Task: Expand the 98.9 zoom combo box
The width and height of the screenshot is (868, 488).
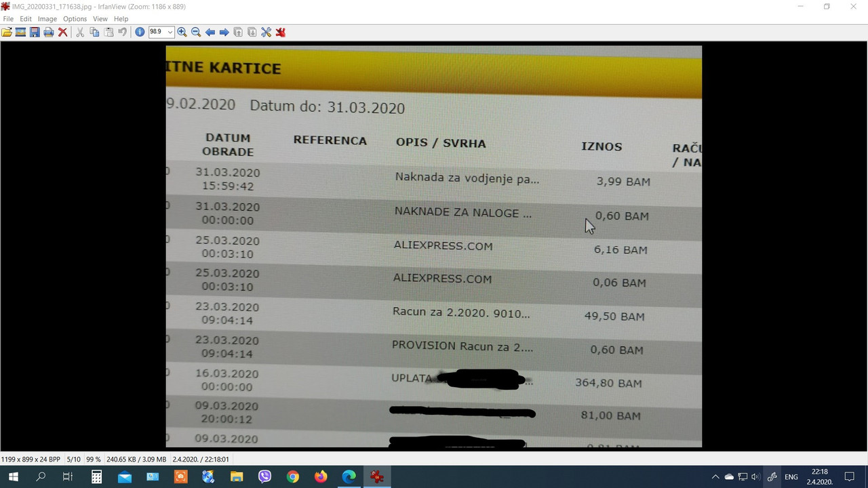Action: click(x=170, y=32)
